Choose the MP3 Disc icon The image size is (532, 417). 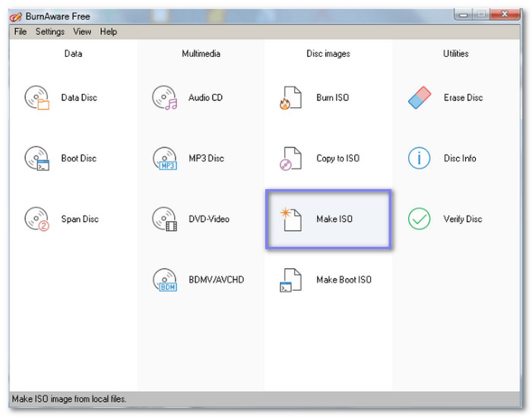point(165,158)
